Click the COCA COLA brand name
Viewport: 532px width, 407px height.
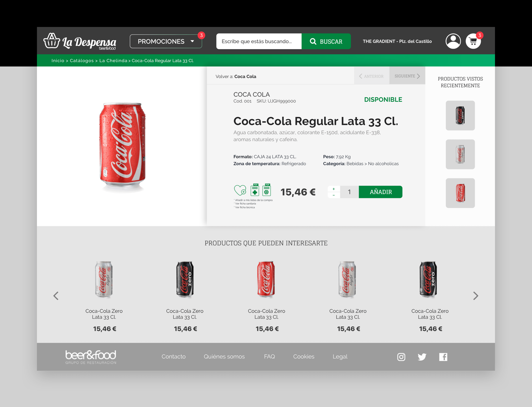[x=251, y=95]
